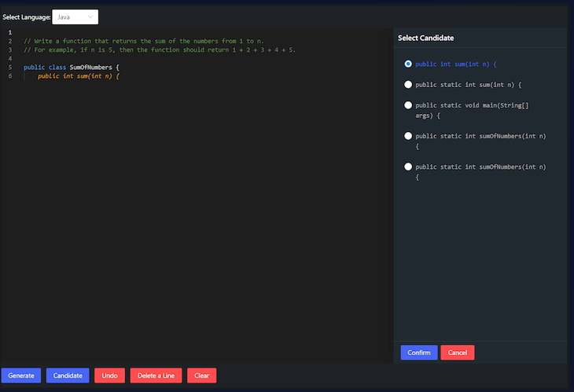Choose the 'public static void main' candidate

point(408,105)
